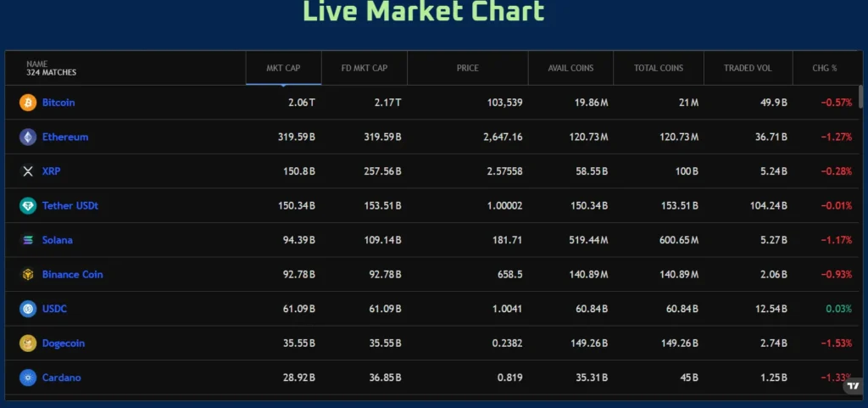Click the Bitcoin coin icon
Screen dimensions: 868x408
click(x=28, y=103)
